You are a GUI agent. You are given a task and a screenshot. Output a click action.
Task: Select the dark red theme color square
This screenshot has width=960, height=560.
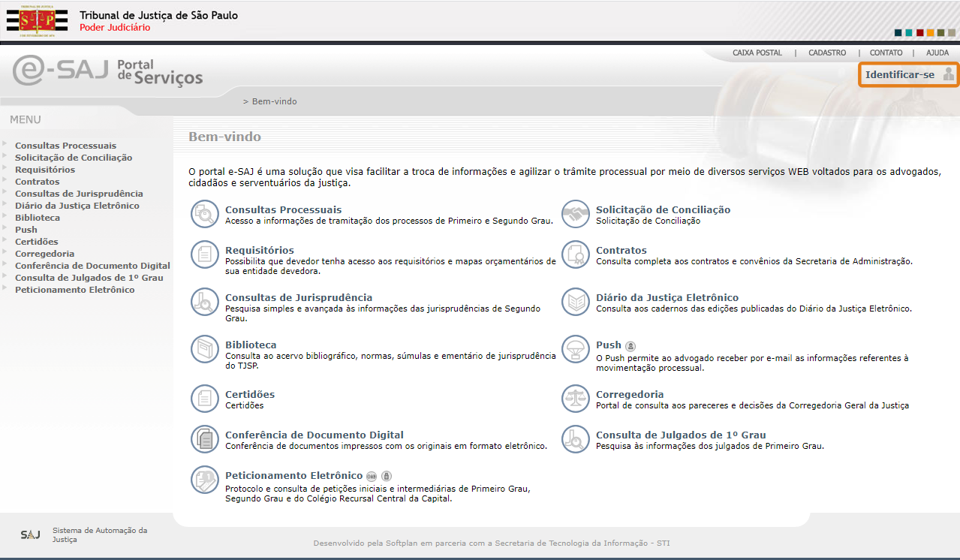point(919,32)
